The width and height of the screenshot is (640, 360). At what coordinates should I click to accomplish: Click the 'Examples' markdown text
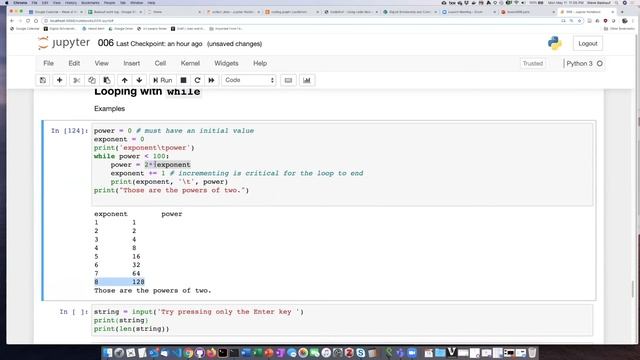pyautogui.click(x=109, y=109)
